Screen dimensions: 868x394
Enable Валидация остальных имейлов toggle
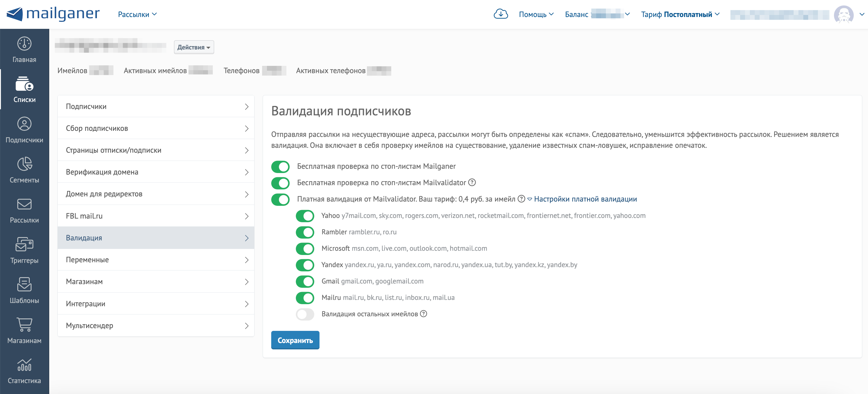pyautogui.click(x=305, y=314)
